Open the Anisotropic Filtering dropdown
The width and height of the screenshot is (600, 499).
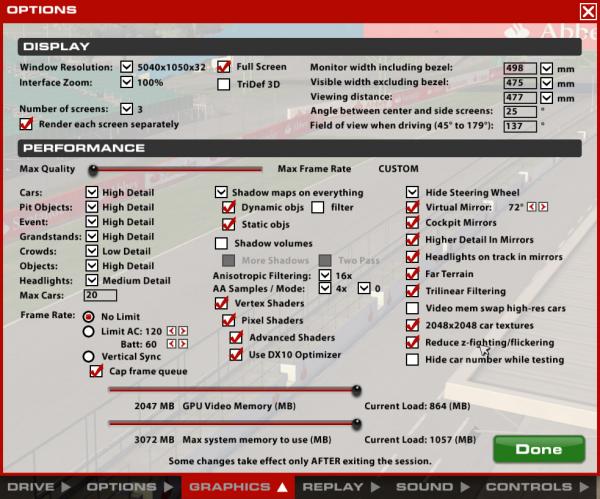(x=325, y=274)
